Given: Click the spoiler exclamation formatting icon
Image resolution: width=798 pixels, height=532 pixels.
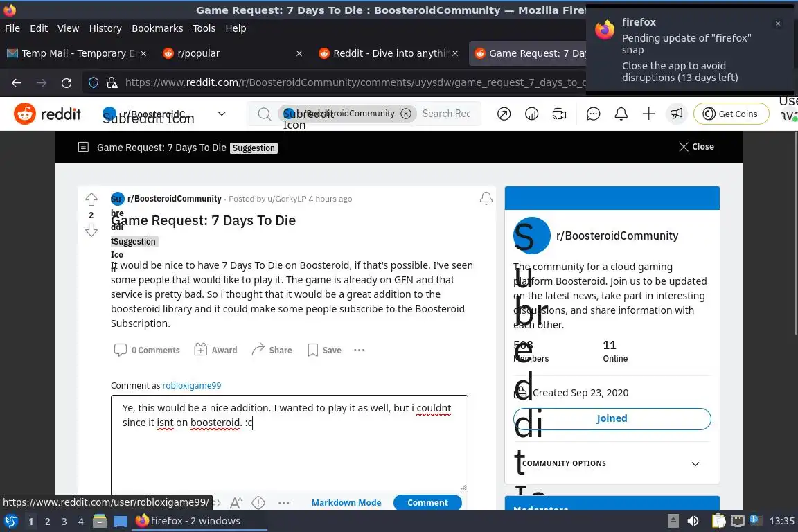Looking at the screenshot, I should (258, 502).
